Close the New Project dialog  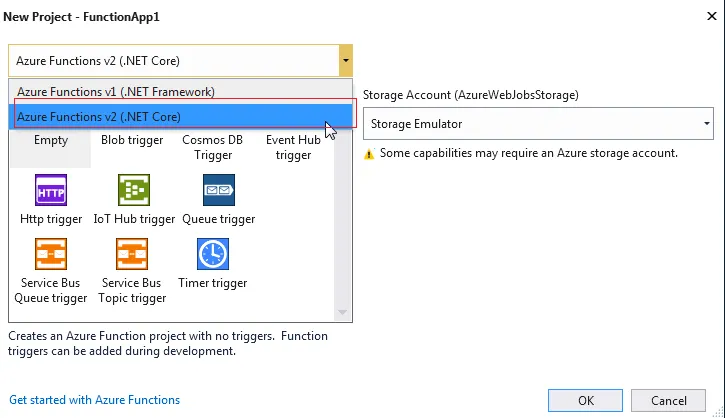(712, 16)
